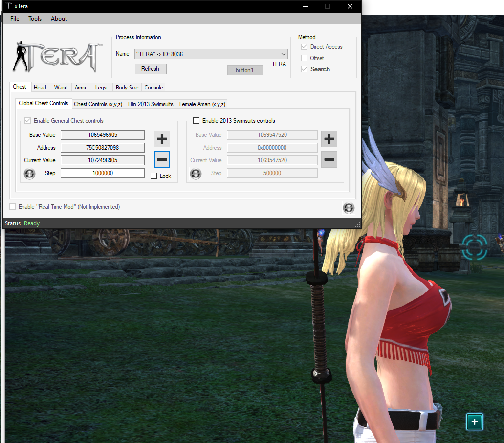The image size is (504, 443).
Task: Click the teal plus icon in game
Action: (474, 421)
